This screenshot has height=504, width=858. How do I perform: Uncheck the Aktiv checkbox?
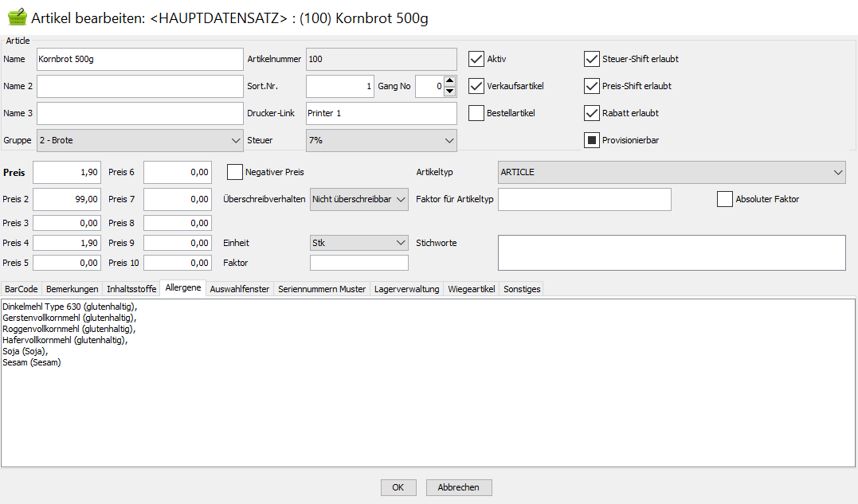pyautogui.click(x=476, y=59)
